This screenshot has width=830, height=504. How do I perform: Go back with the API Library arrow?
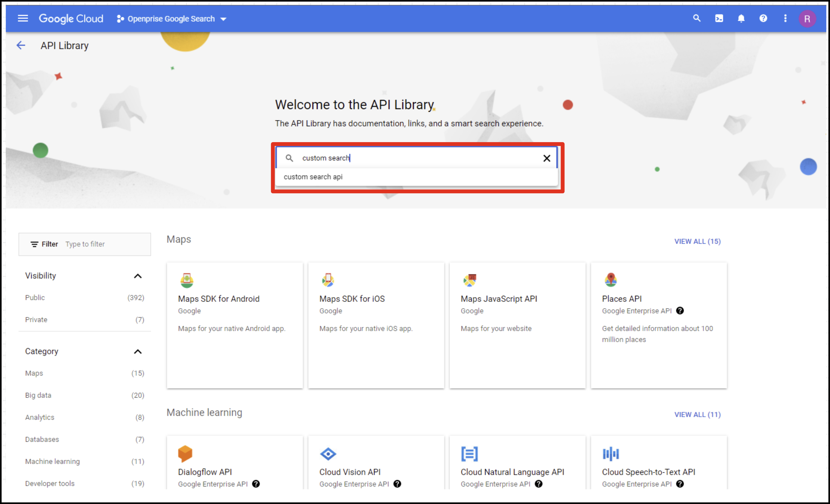pyautogui.click(x=21, y=45)
